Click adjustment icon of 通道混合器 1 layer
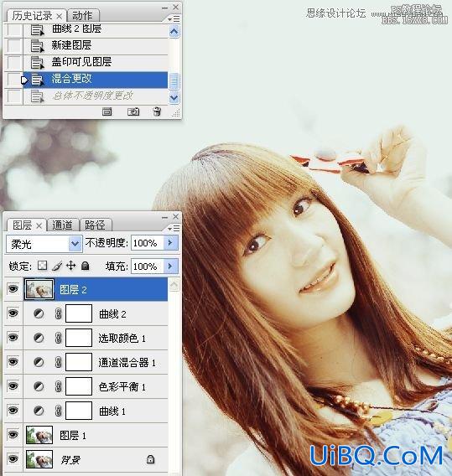The image size is (452, 476). tap(39, 362)
